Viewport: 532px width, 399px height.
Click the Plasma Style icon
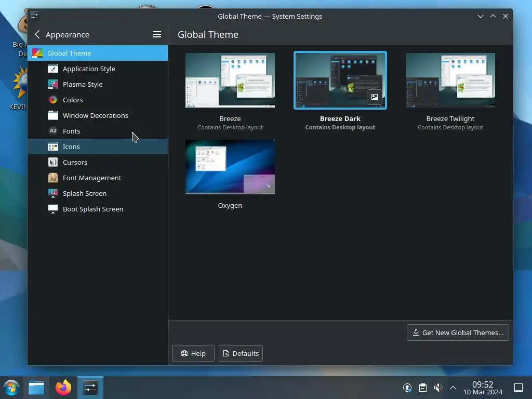click(53, 85)
